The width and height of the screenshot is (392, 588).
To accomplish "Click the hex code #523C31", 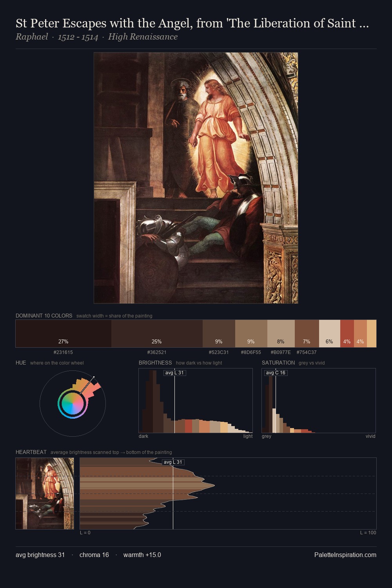I will pos(219,352).
